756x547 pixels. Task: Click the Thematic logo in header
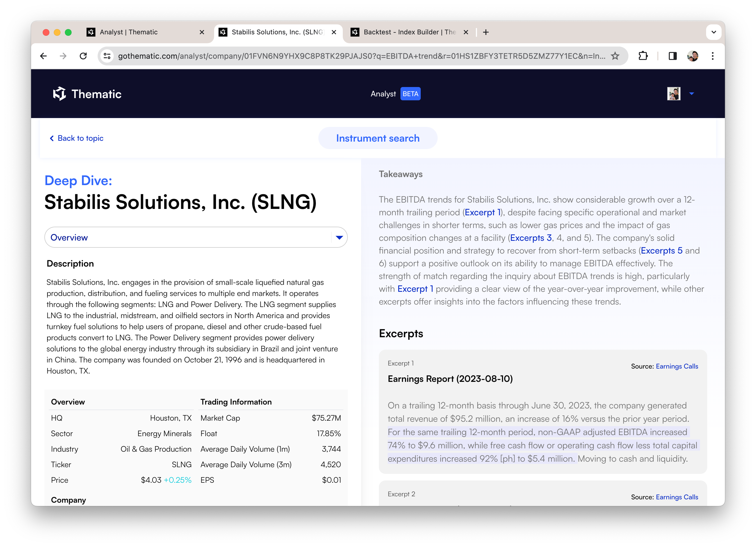(87, 94)
